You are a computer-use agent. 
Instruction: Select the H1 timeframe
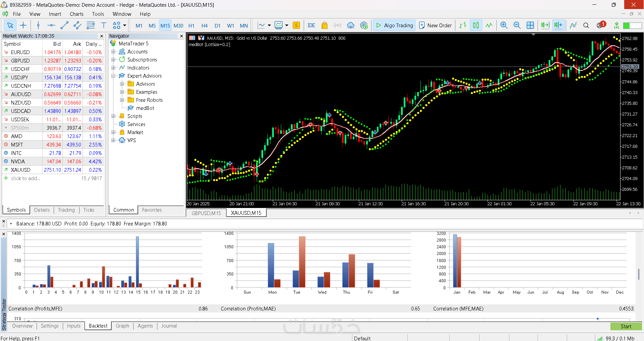coord(191,26)
